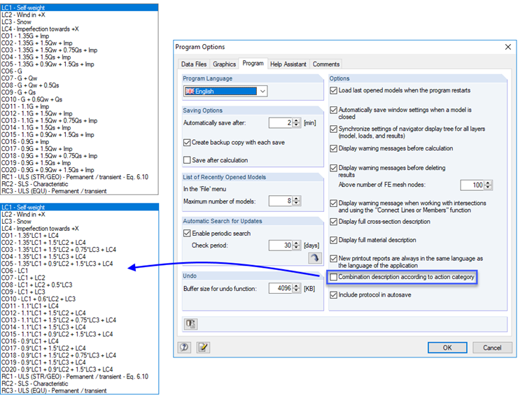Image resolution: width=532 pixels, height=398 pixels.
Task: Select CO20 - 0.9G + 0.9Qw + 1.5Qs + Imp
Action: pyautogui.click(x=79, y=170)
